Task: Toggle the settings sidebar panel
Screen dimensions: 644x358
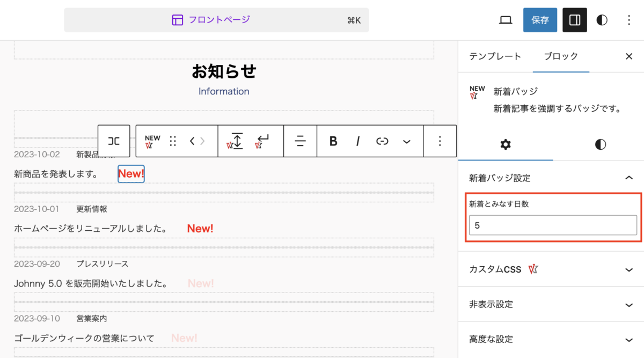Action: click(x=574, y=20)
